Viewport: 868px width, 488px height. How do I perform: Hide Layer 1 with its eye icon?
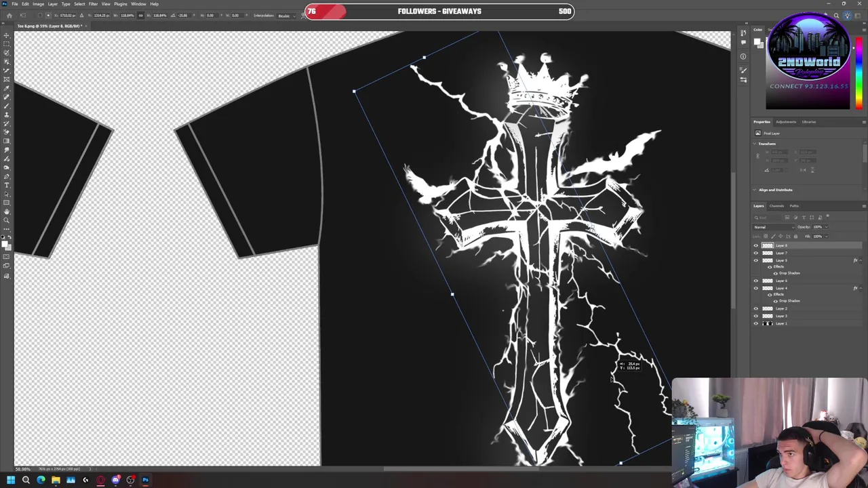(x=756, y=323)
